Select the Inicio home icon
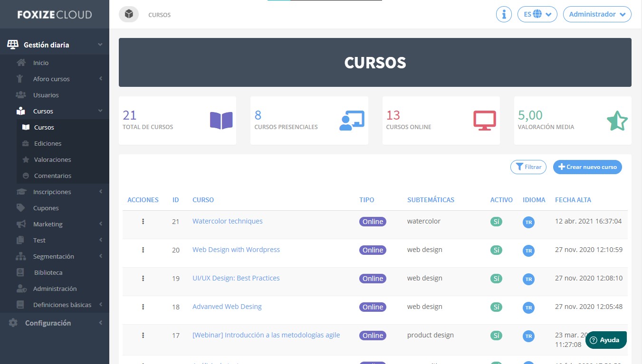The image size is (642, 364). pos(21,63)
